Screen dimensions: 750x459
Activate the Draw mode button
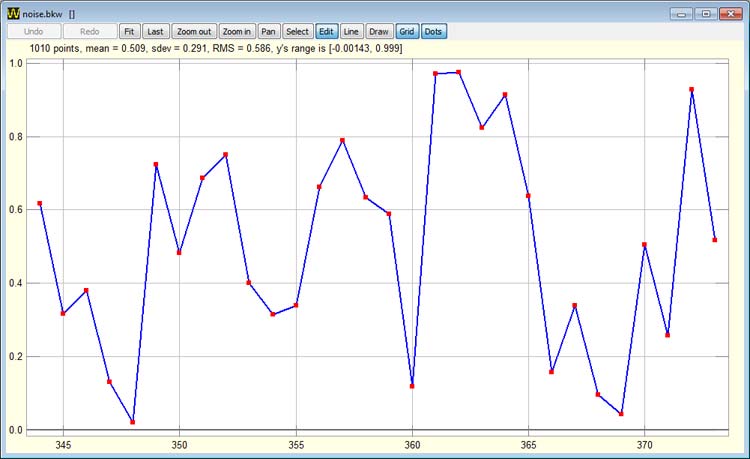379,32
